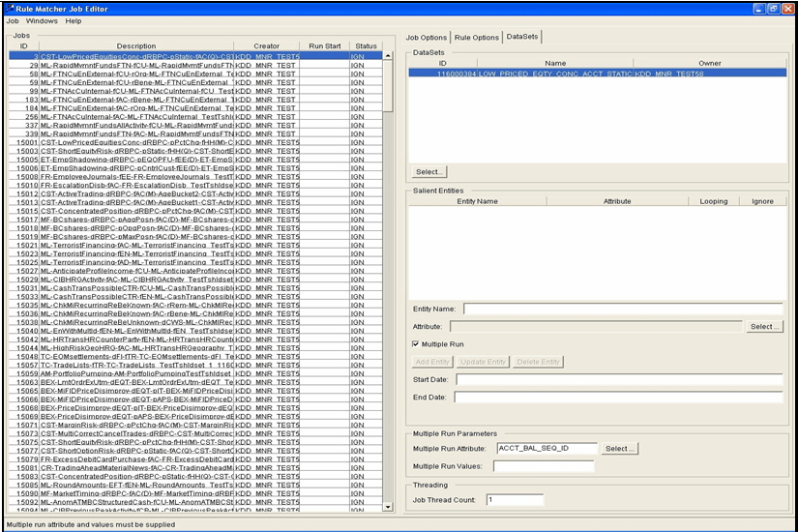Screen dimensions: 798x532
Task: Click the Add Entity button
Action: [x=432, y=362]
